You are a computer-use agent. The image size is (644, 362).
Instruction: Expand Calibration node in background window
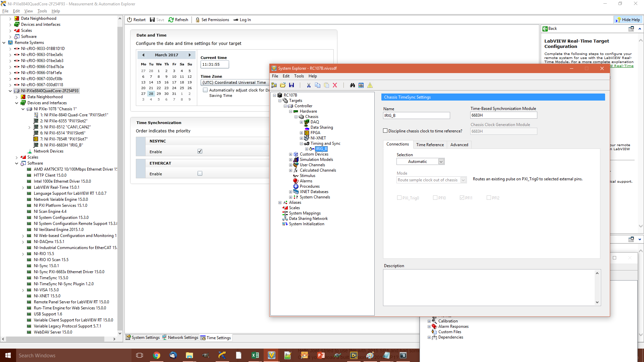429,321
